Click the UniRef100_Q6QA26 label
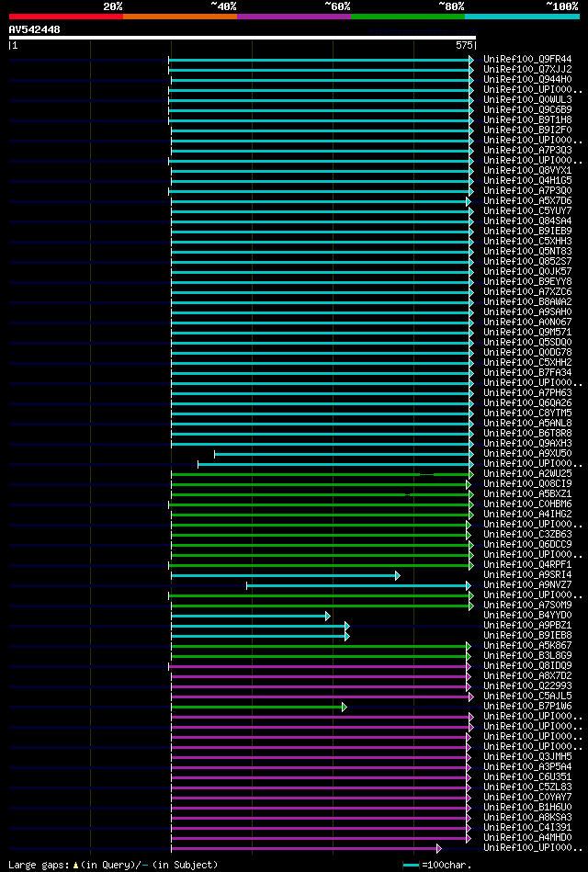Screen dimensions: 588x872 point(527,403)
